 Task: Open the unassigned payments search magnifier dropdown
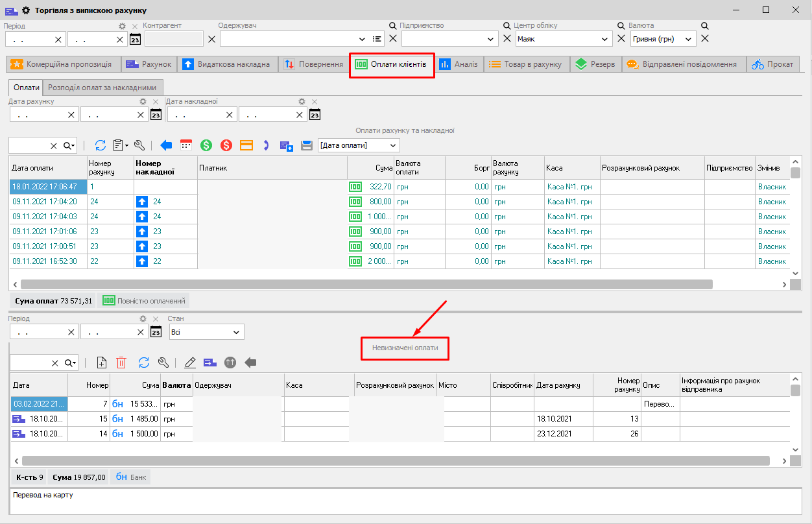[70, 363]
